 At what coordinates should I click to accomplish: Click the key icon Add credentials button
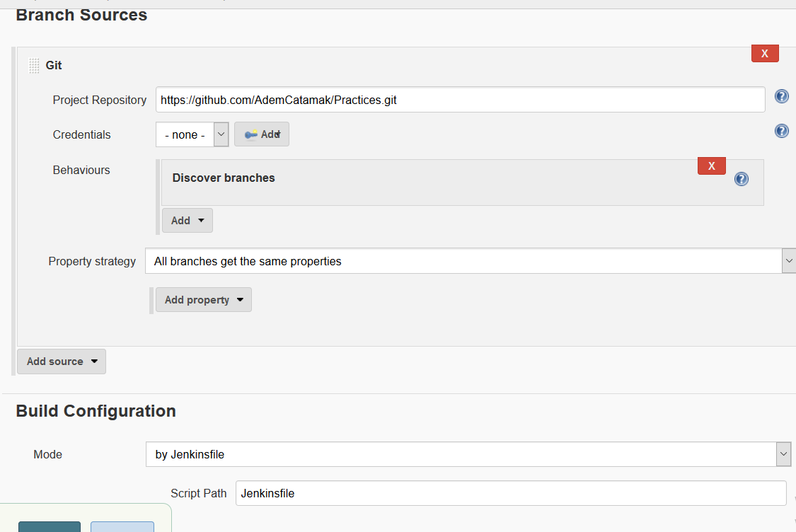[262, 134]
